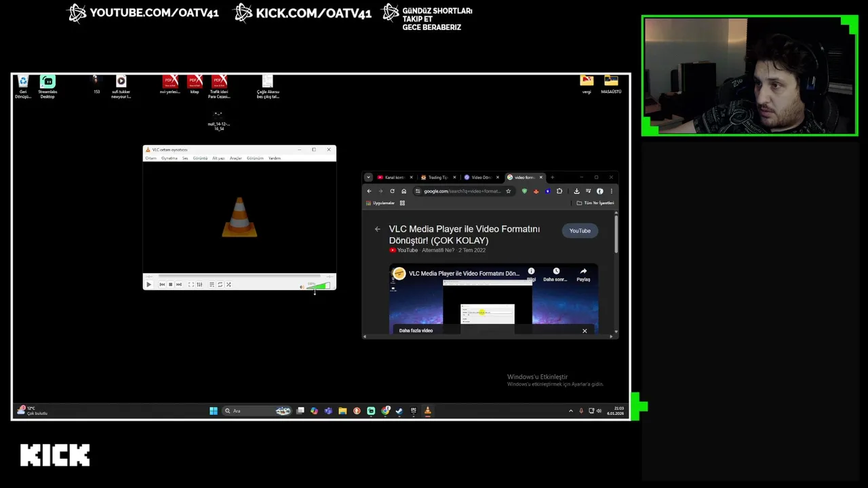Open Chrome profile avatar
868x488 pixels.
coord(599,191)
